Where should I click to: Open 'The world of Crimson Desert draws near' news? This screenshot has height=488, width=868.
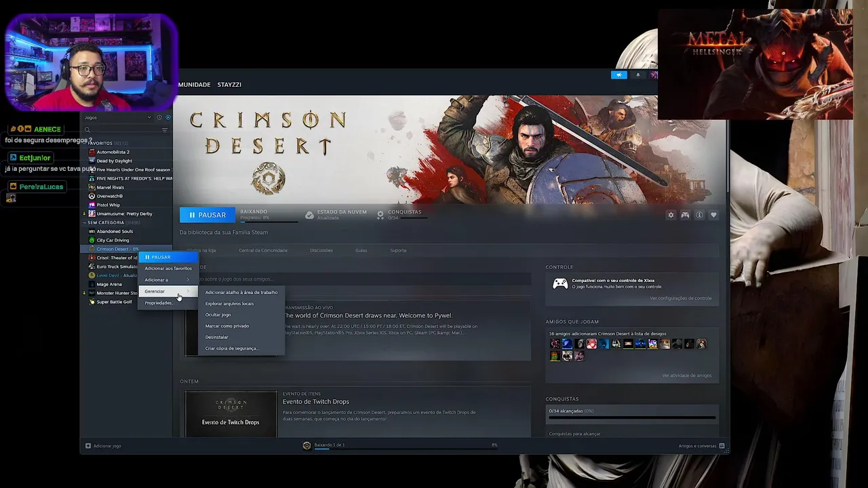click(x=368, y=315)
